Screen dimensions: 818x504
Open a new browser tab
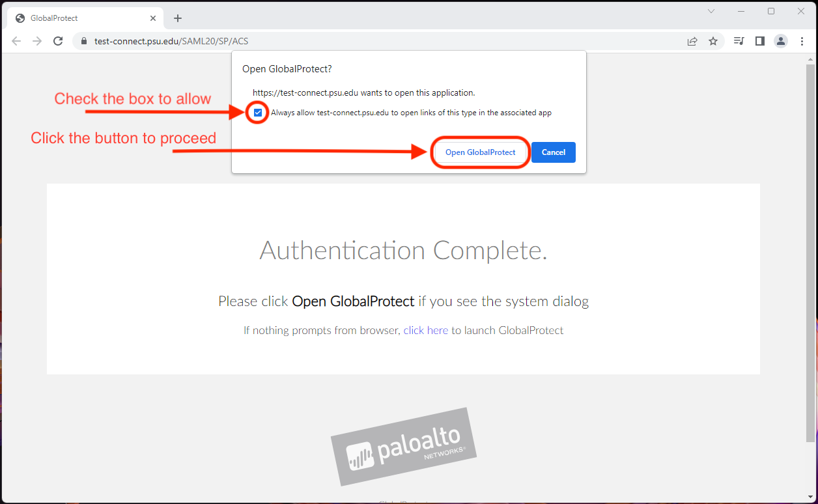pyautogui.click(x=177, y=18)
